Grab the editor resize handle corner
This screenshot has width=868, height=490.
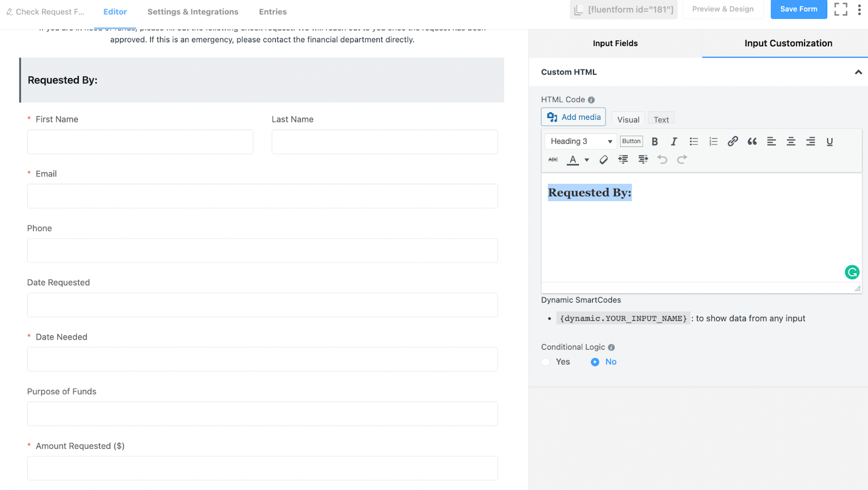[x=857, y=288]
